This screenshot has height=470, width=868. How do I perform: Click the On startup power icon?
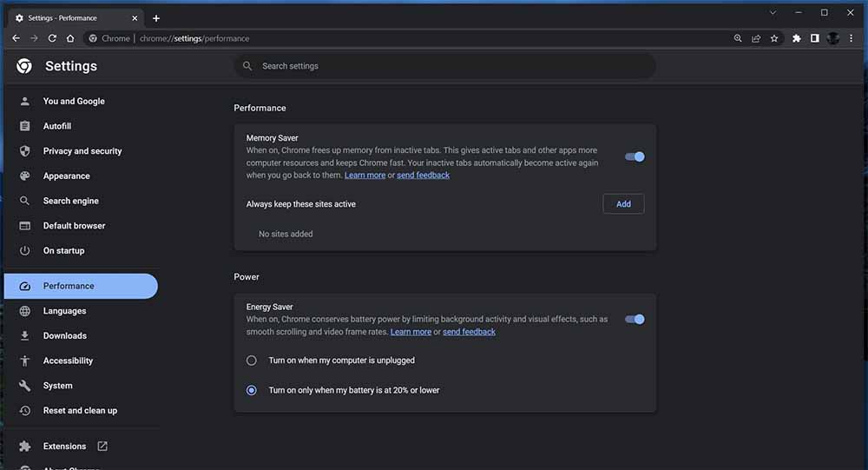[x=25, y=250]
